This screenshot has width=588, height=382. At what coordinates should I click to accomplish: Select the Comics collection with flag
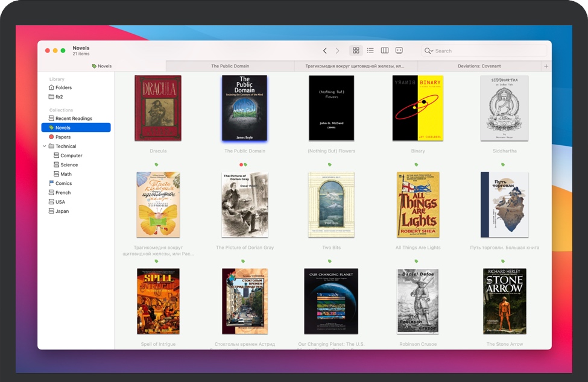coord(63,183)
